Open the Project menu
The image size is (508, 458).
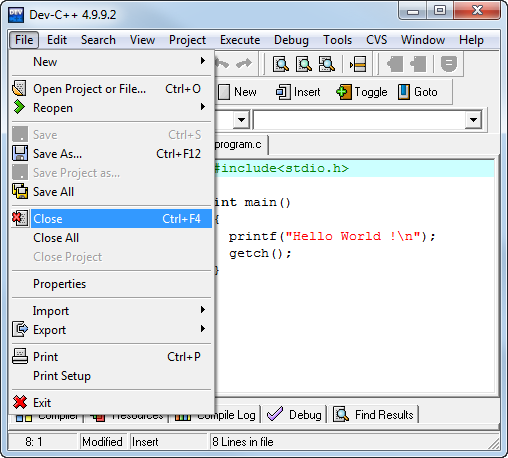(x=187, y=40)
